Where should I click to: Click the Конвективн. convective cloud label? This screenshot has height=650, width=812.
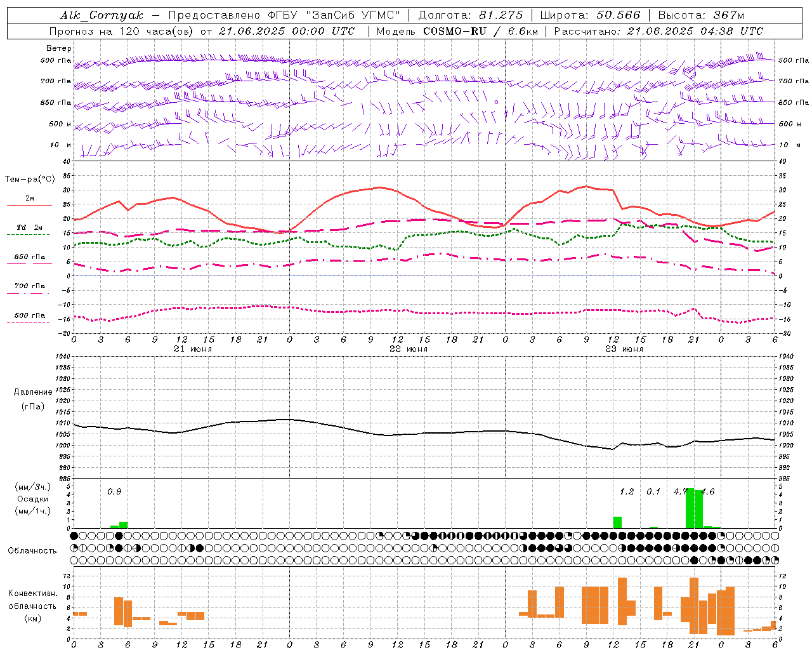coord(33,594)
